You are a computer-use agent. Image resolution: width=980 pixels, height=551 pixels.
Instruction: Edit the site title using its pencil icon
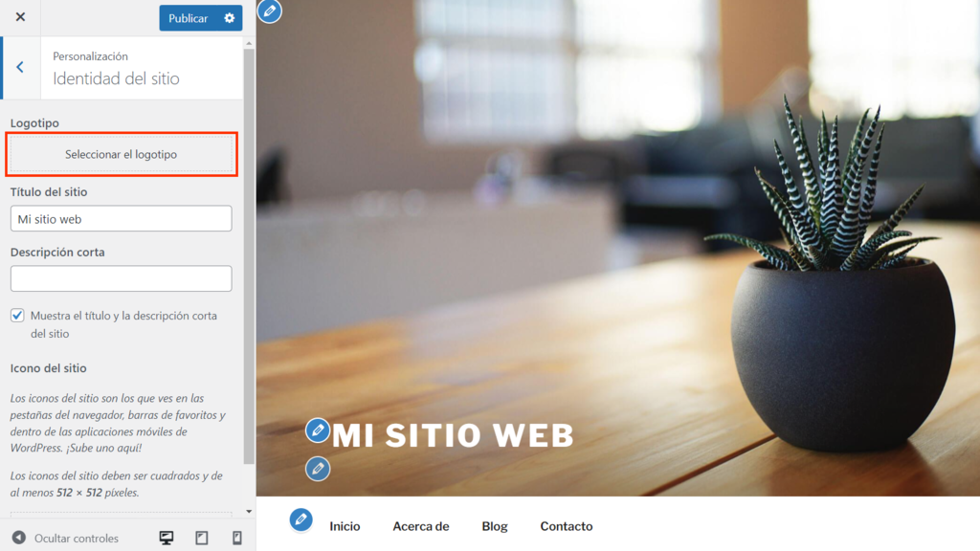pyautogui.click(x=317, y=430)
